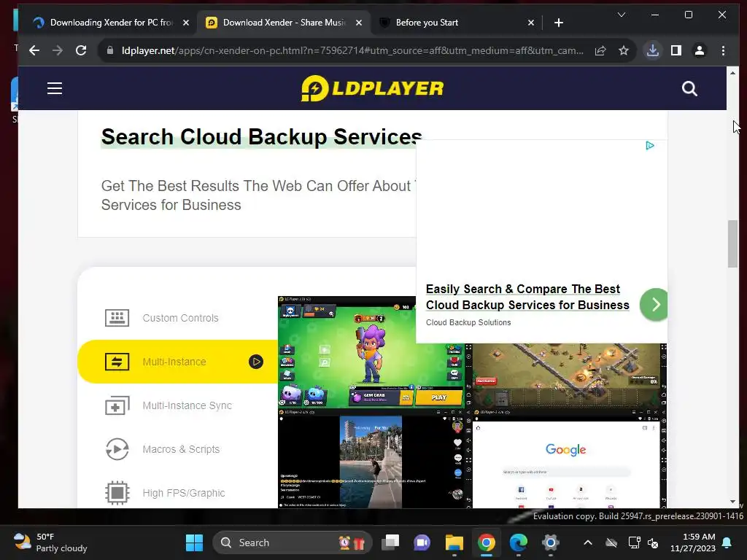The image size is (747, 560).
Task: Open Chrome profile menu
Action: tap(700, 50)
